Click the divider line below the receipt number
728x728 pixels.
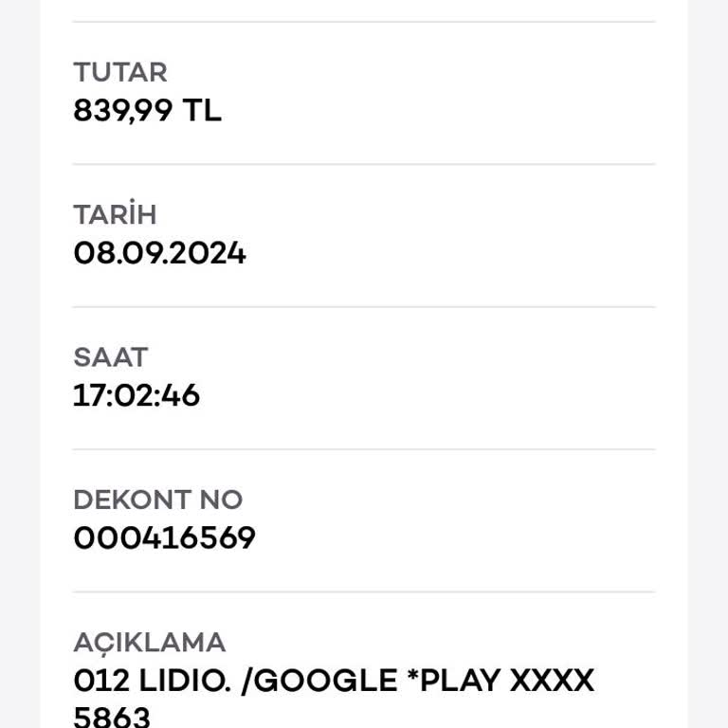[x=364, y=591]
